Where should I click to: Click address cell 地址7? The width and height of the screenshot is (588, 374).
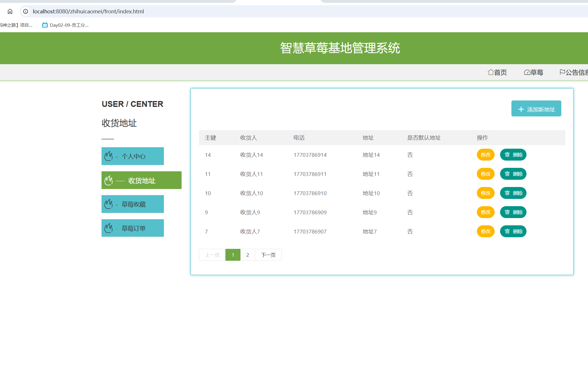click(370, 231)
